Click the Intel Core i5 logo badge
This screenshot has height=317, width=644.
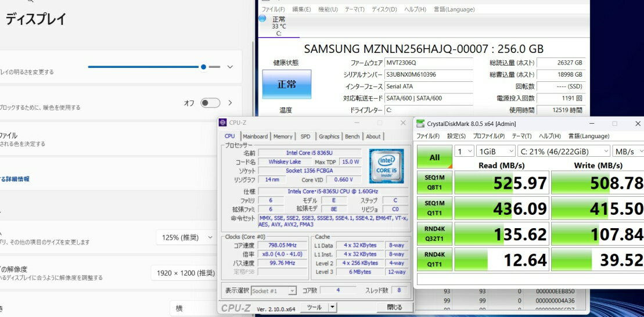386,166
